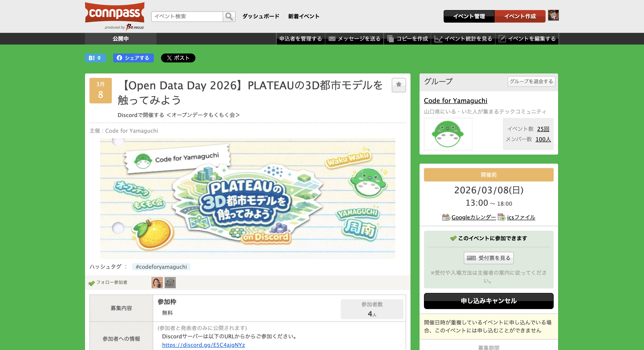The height and width of the screenshot is (350, 644).
Task: Bookmark event with the star icon
Action: pyautogui.click(x=398, y=85)
